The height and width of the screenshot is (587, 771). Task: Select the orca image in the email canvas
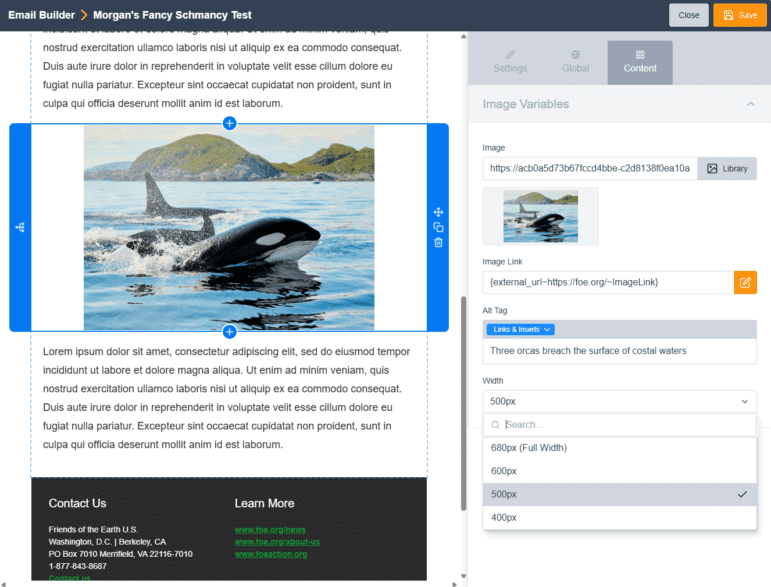(x=229, y=227)
